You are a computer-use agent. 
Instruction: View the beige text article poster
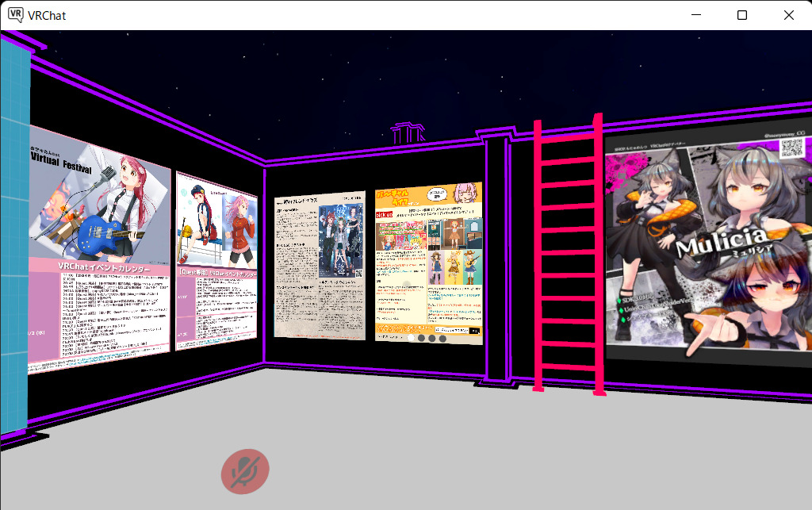tap(320, 266)
